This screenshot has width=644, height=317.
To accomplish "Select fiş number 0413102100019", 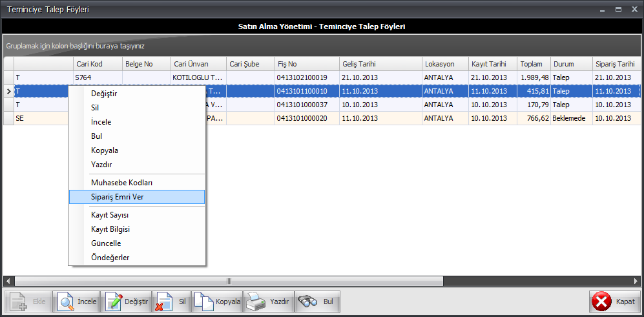I will (307, 77).
